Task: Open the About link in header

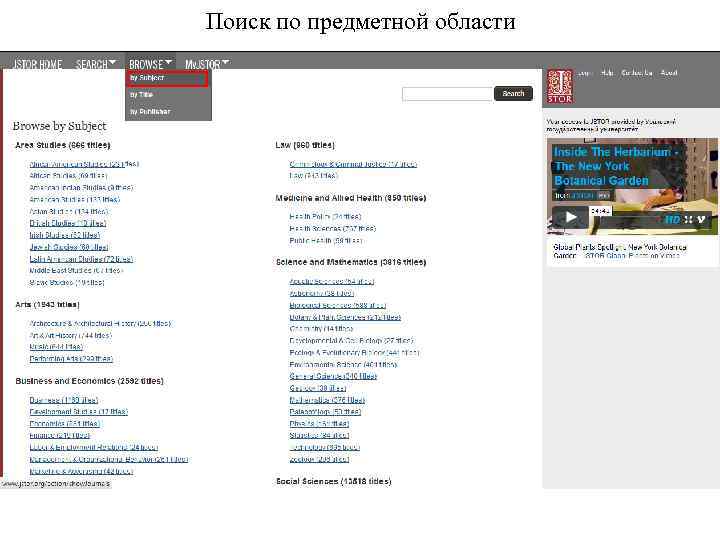Action: point(669,73)
